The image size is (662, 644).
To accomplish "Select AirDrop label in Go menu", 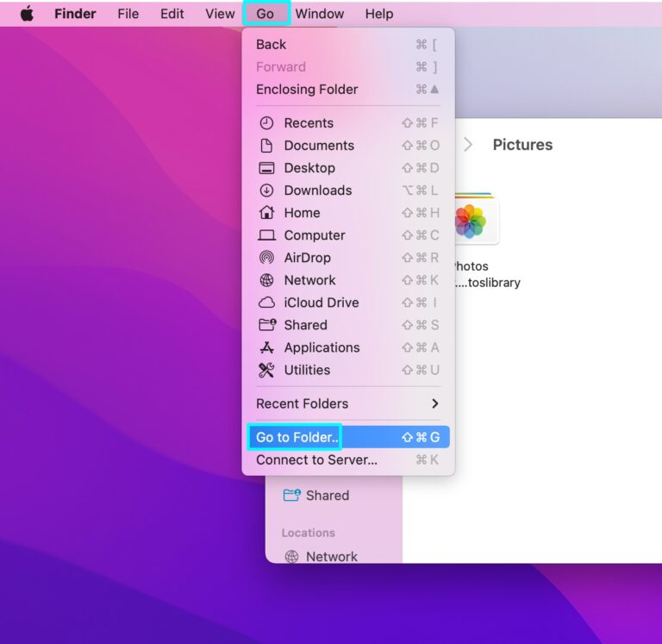I will point(308,258).
